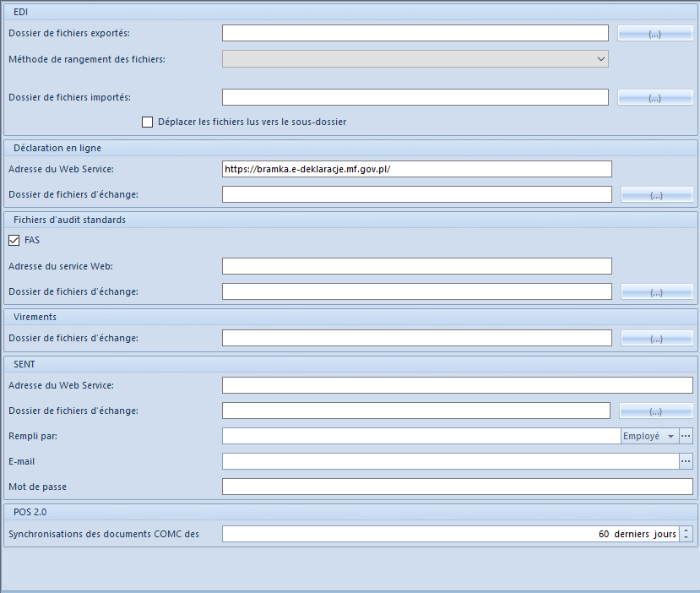The width and height of the screenshot is (700, 593).
Task: Enable Déplacer les fichiers lus vers le sous-dossier
Action: click(x=147, y=122)
